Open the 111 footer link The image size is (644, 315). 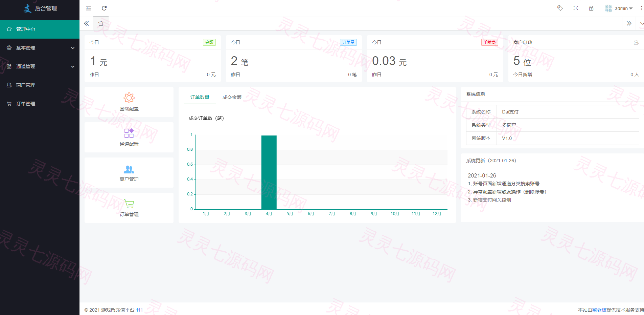[139, 310]
